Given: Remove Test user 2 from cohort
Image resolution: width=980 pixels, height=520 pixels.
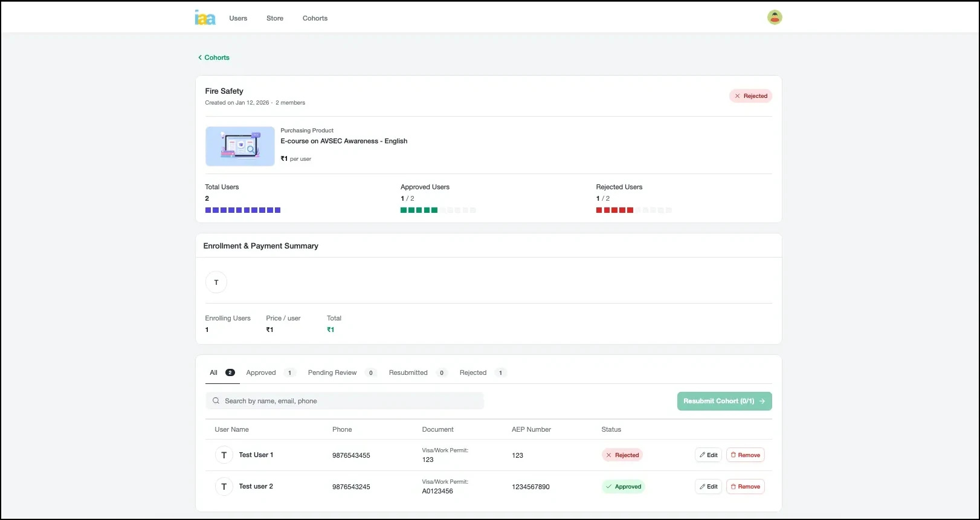Looking at the screenshot, I should [745, 487].
